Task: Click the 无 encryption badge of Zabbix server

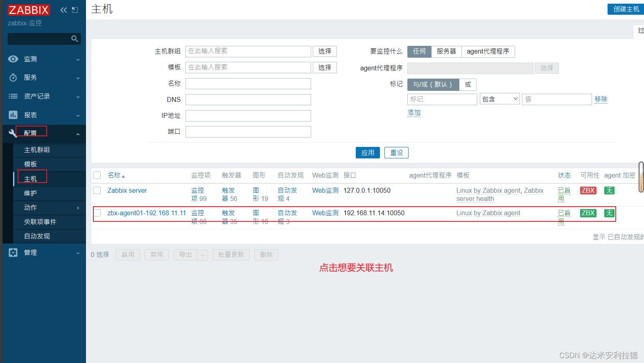Action: point(610,190)
